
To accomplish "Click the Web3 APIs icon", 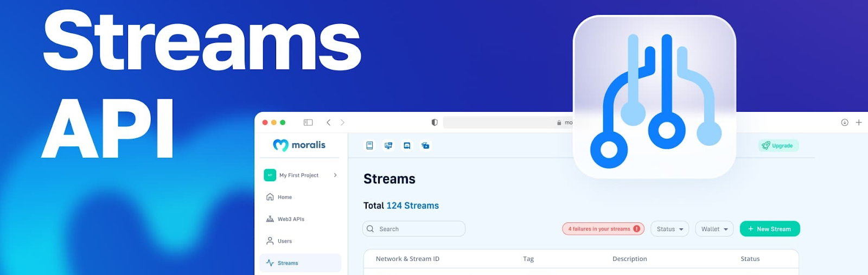I will click(270, 219).
